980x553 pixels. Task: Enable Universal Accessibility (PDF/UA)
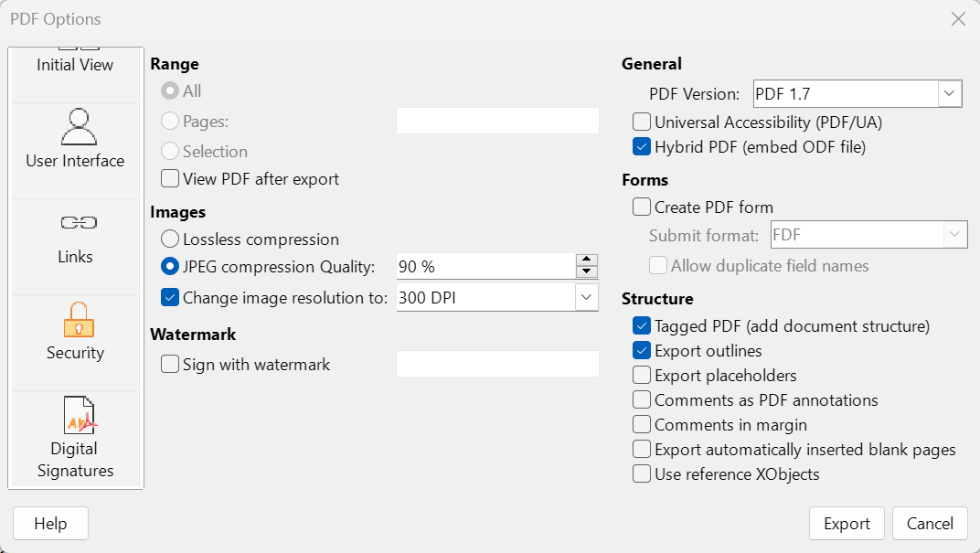click(642, 122)
